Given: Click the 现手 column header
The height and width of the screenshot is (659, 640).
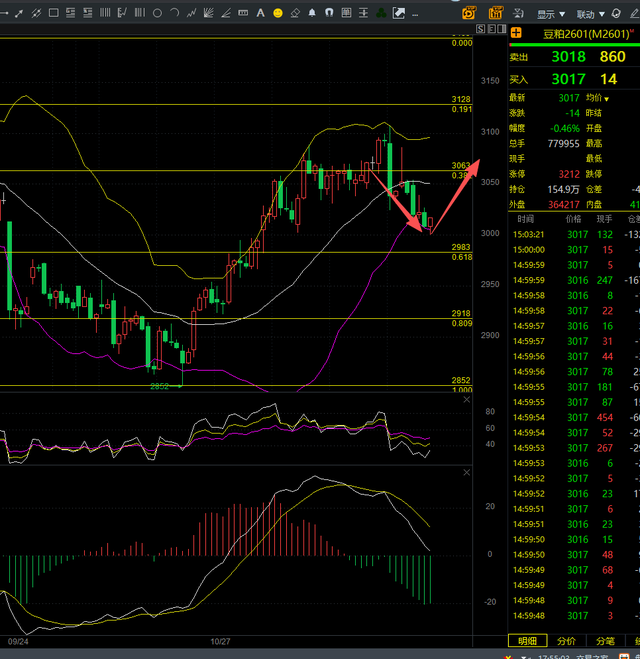Looking at the screenshot, I should pos(604,219).
